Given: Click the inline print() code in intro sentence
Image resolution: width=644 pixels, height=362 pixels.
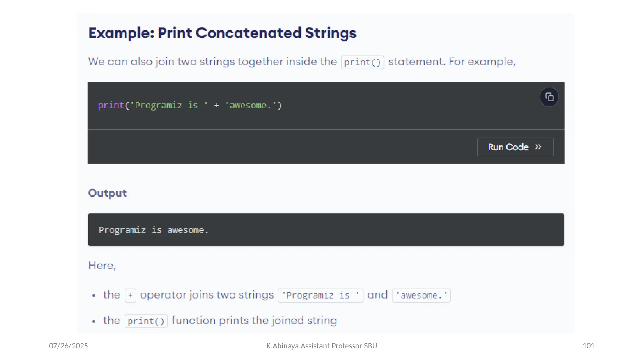Looking at the screenshot, I should [362, 62].
